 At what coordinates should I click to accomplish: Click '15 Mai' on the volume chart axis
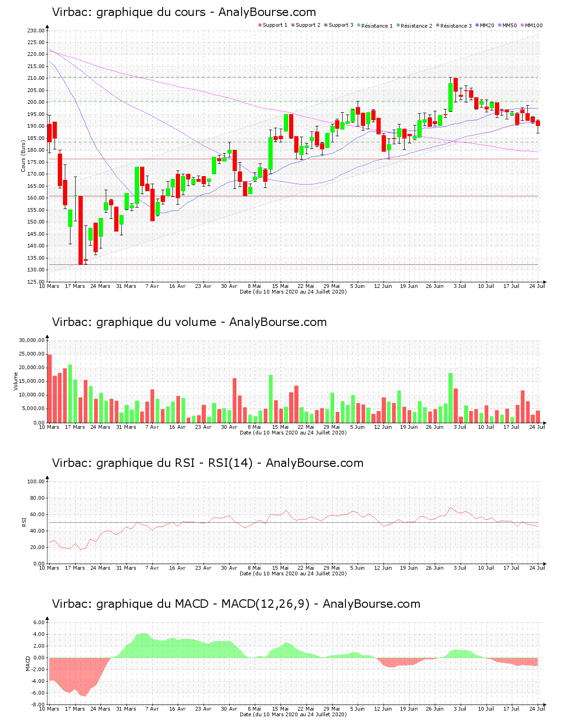click(280, 427)
